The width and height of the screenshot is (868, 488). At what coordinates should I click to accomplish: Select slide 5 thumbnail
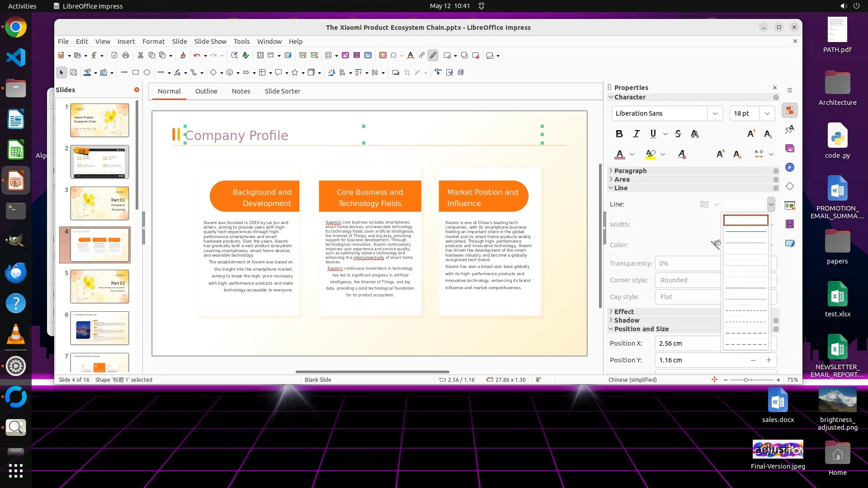coord(99,286)
